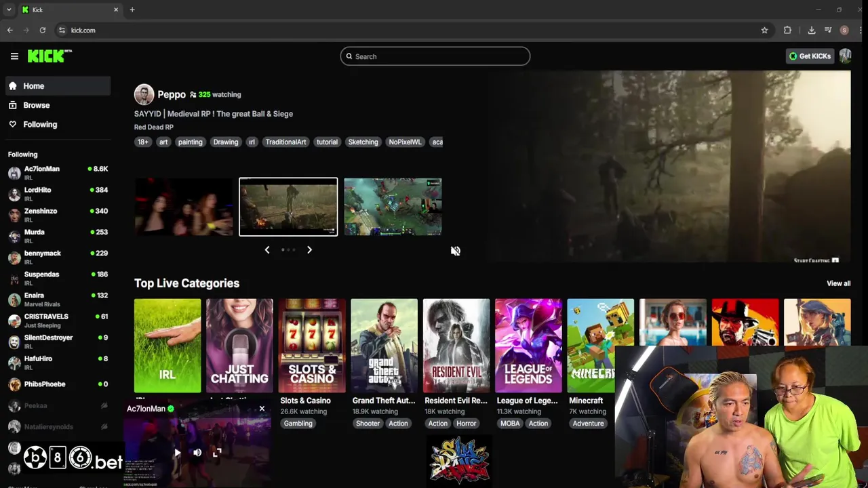Viewport: 868px width, 488px height.
Task: Show previous featured stream
Action: point(267,249)
